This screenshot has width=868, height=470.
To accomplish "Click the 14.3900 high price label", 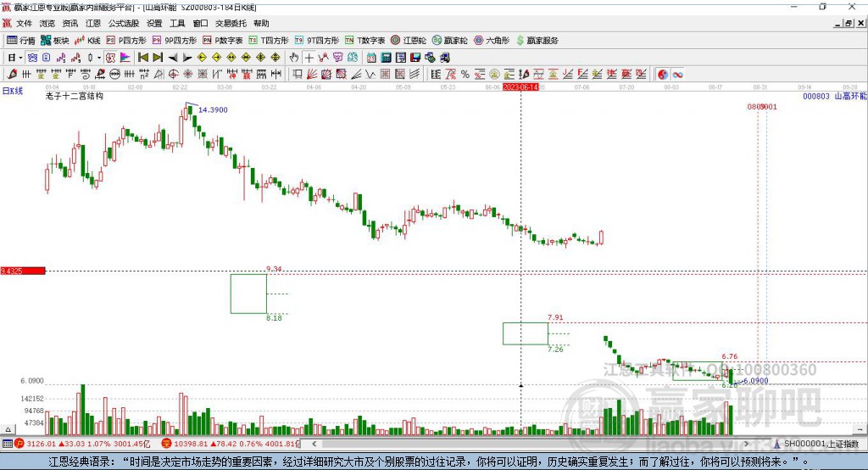I will tap(213, 109).
